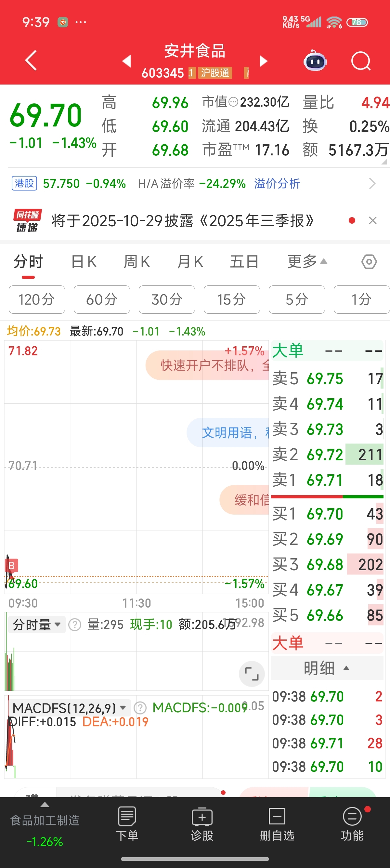The image size is (390, 868).
Task: Open 分时量 indicator dropdown
Action: [37, 625]
